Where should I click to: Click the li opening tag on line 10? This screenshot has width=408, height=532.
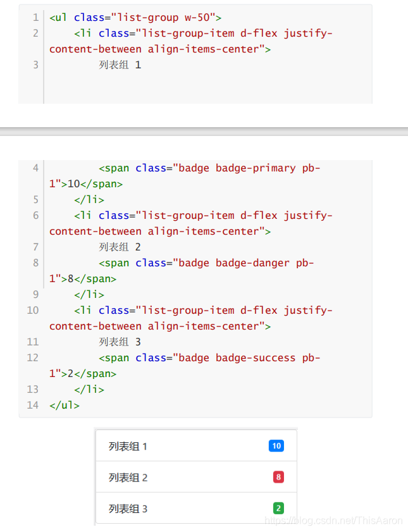click(x=191, y=318)
